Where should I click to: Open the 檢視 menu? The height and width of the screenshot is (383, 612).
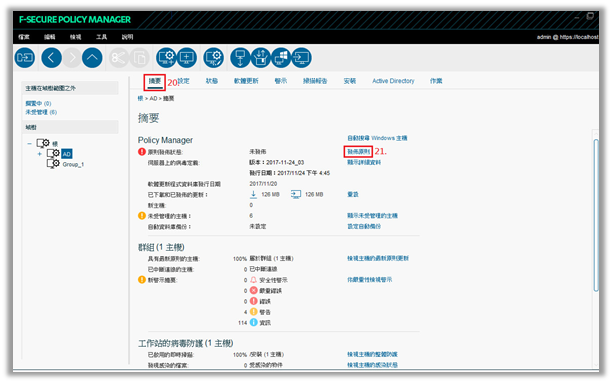75,37
